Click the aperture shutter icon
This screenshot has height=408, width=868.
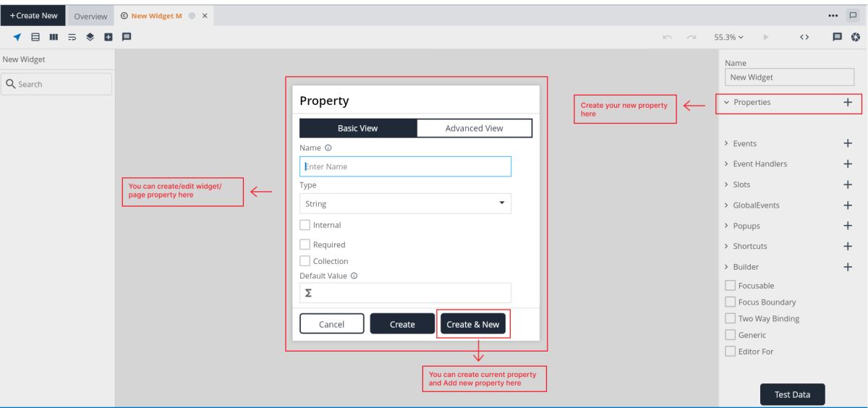pyautogui.click(x=856, y=37)
